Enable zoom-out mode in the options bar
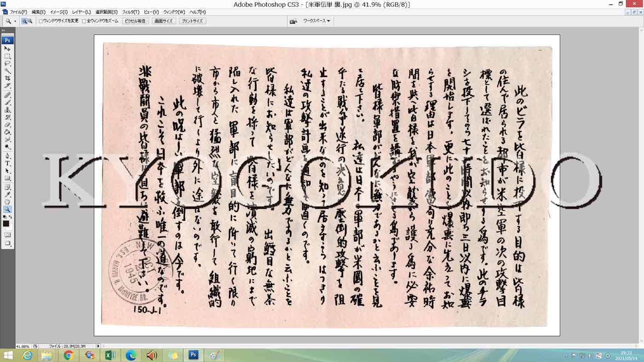 (30, 21)
